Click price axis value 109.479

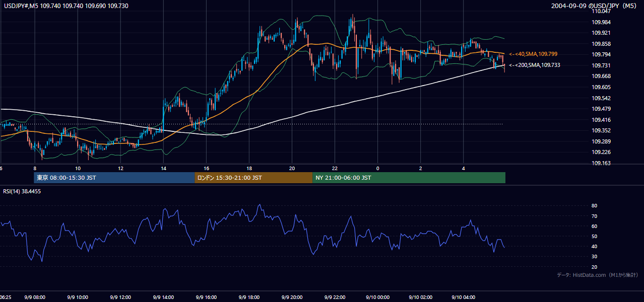coord(602,109)
